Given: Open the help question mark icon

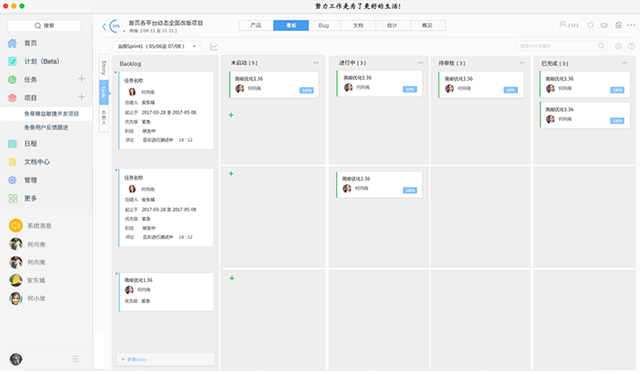Looking at the screenshot, I should point(631,46).
